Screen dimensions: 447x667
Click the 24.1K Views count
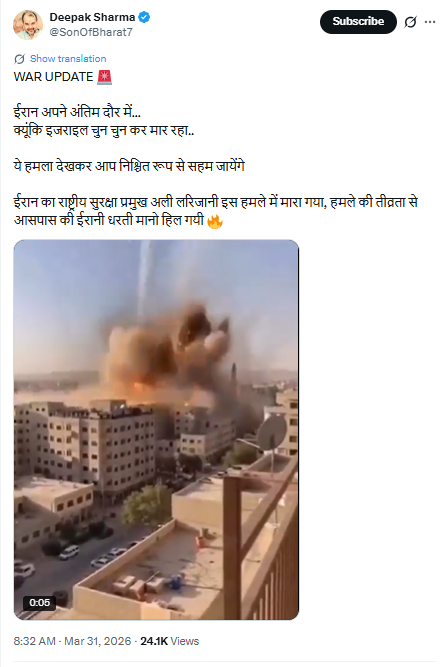pos(170,641)
